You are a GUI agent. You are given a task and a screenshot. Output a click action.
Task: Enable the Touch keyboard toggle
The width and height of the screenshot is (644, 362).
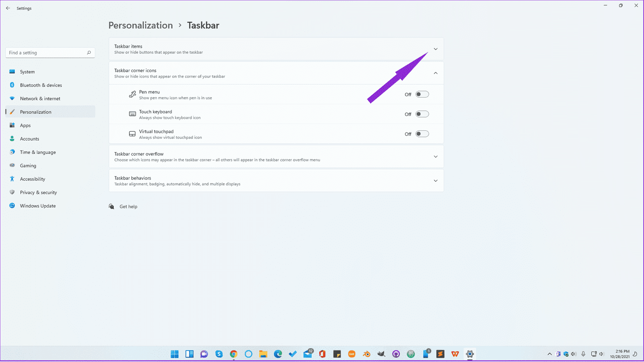point(422,114)
